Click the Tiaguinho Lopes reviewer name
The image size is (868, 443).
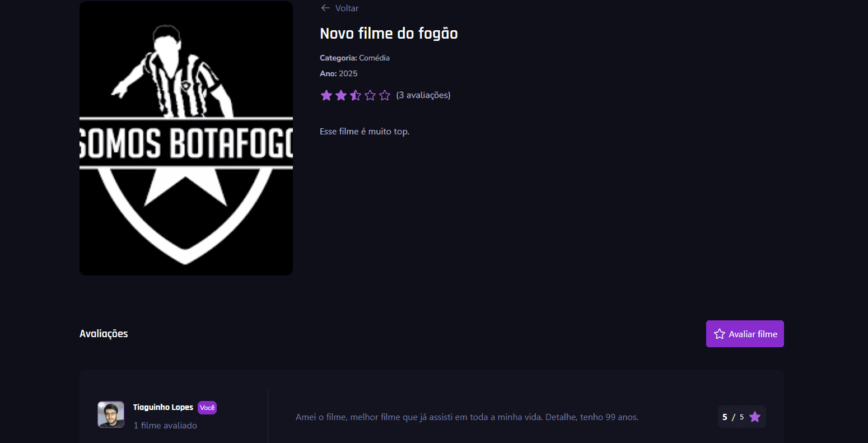[x=163, y=407]
